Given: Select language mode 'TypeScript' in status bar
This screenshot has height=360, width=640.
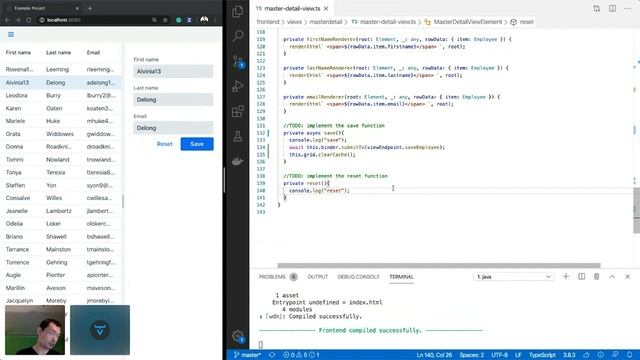Looking at the screenshot, I should pyautogui.click(x=542, y=355).
